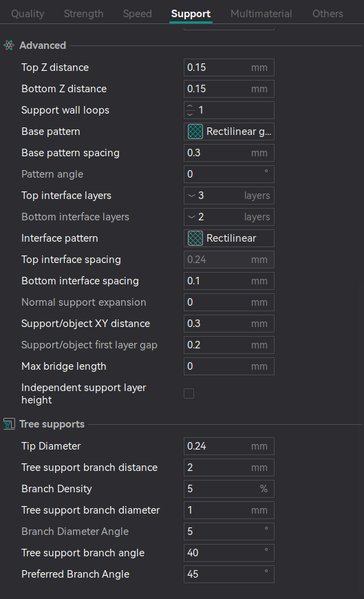Click the 'Support wall loops' label
Viewport: 364px width, 599px height.
65,110
